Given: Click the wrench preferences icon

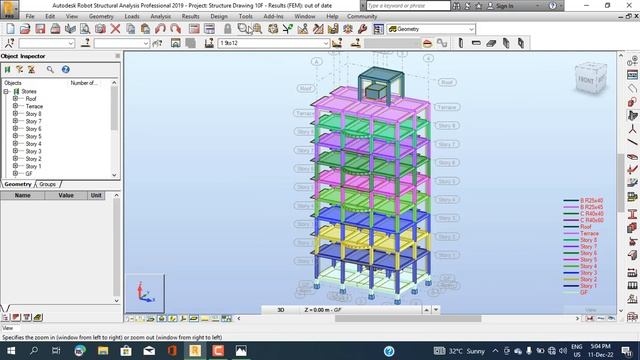Looking at the screenshot, I should (362, 29).
